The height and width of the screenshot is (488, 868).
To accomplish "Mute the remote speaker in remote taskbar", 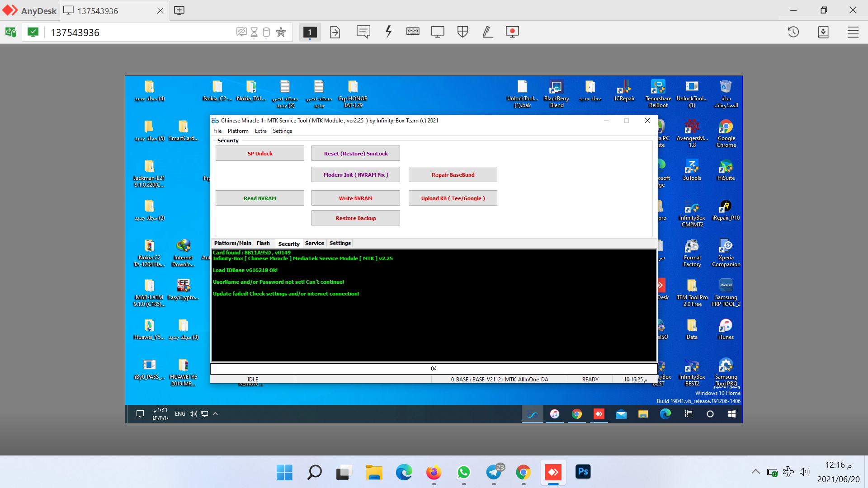I will coord(193,414).
